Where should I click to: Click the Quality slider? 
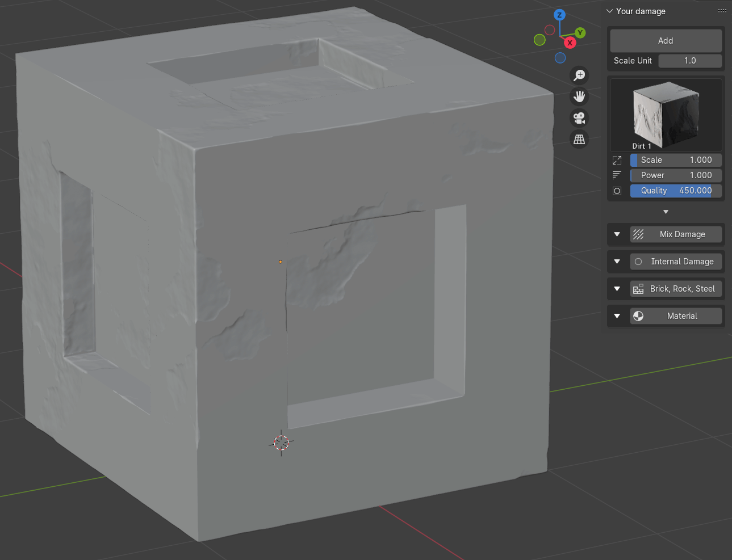coord(676,191)
